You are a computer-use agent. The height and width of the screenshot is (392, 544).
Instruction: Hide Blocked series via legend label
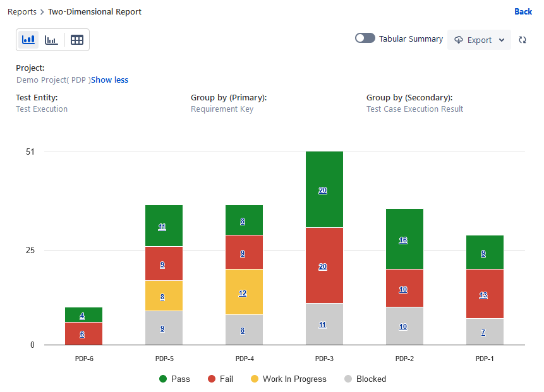point(371,379)
